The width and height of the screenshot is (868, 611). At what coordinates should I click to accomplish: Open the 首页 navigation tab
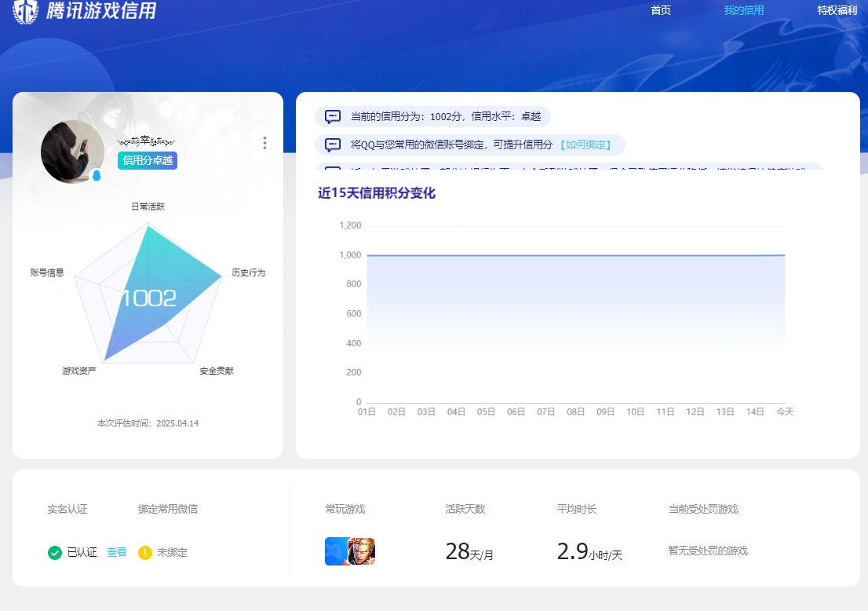pos(660,10)
